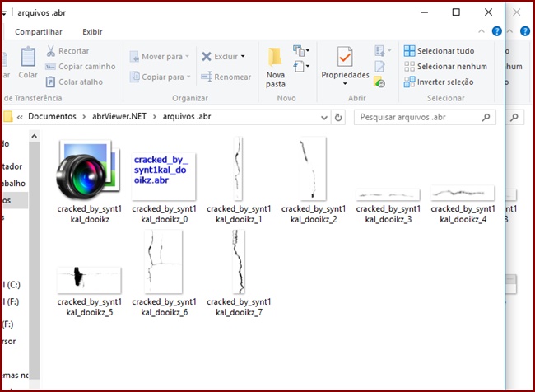Click the Renomear label
This screenshot has height=392, width=535.
233,77
